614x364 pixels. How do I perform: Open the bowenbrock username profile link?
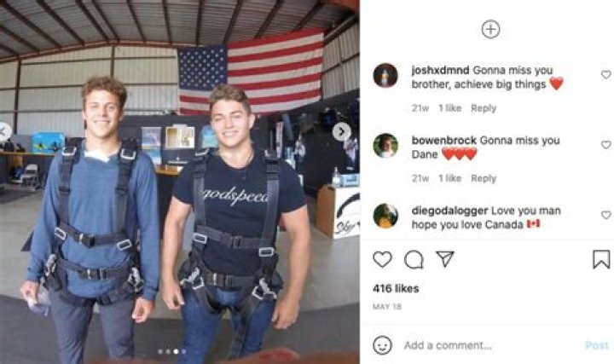(443, 141)
